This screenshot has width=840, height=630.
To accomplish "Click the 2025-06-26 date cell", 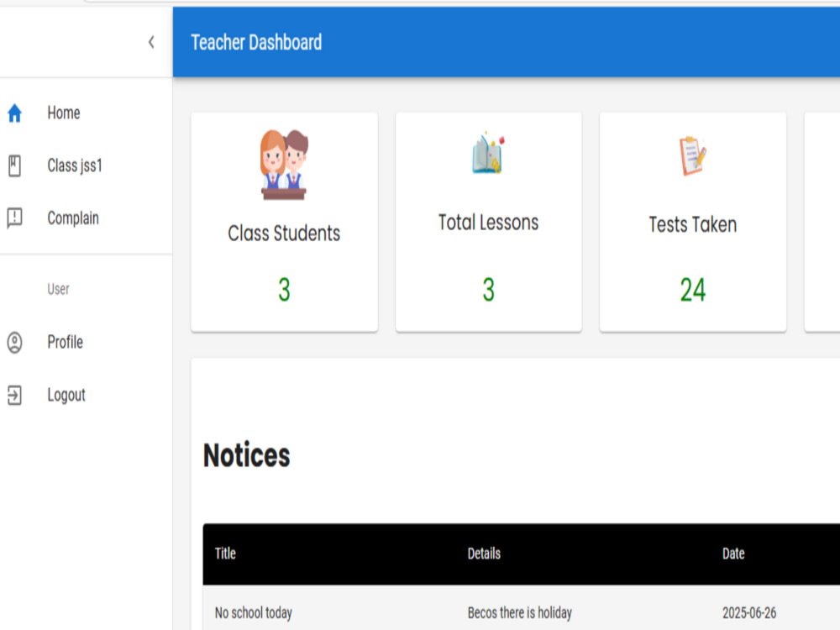I will pyautogui.click(x=749, y=612).
